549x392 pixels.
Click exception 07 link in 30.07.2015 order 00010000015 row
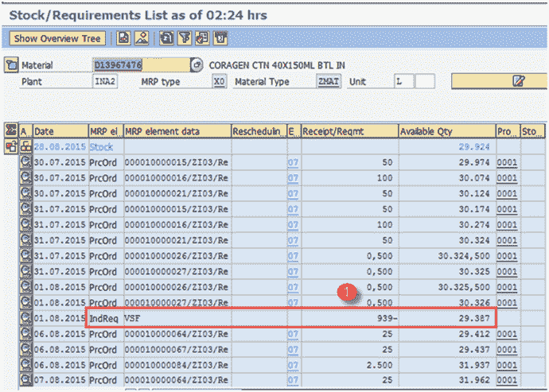pyautogui.click(x=293, y=162)
